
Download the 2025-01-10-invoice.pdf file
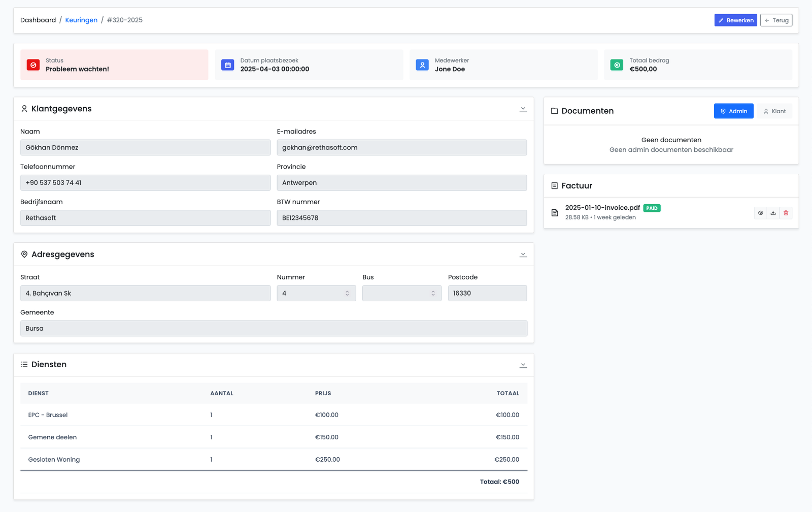pyautogui.click(x=773, y=213)
